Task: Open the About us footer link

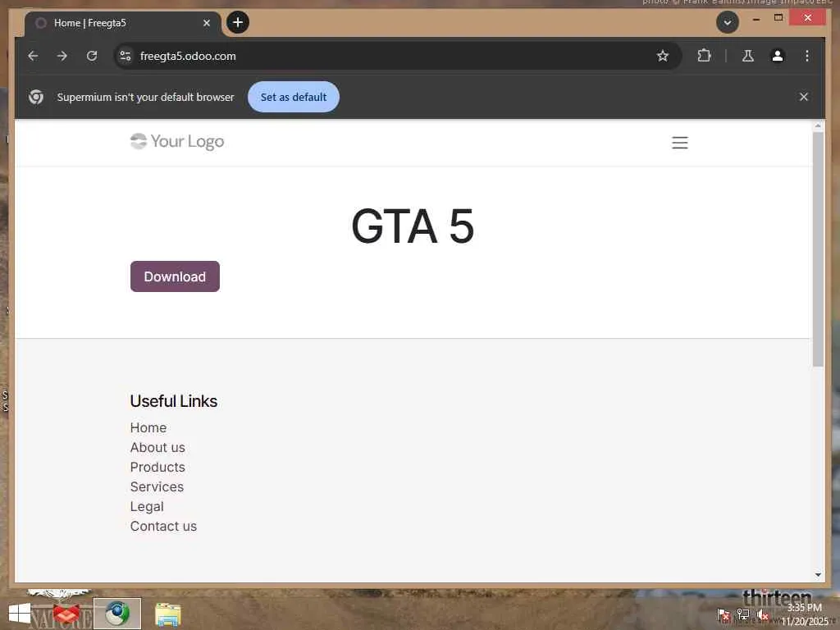Action: 157,447
